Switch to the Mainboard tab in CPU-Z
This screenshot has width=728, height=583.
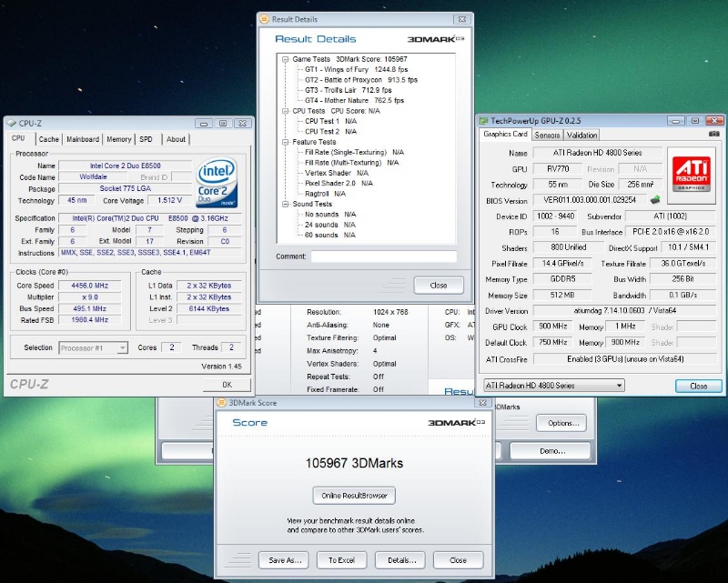83,139
